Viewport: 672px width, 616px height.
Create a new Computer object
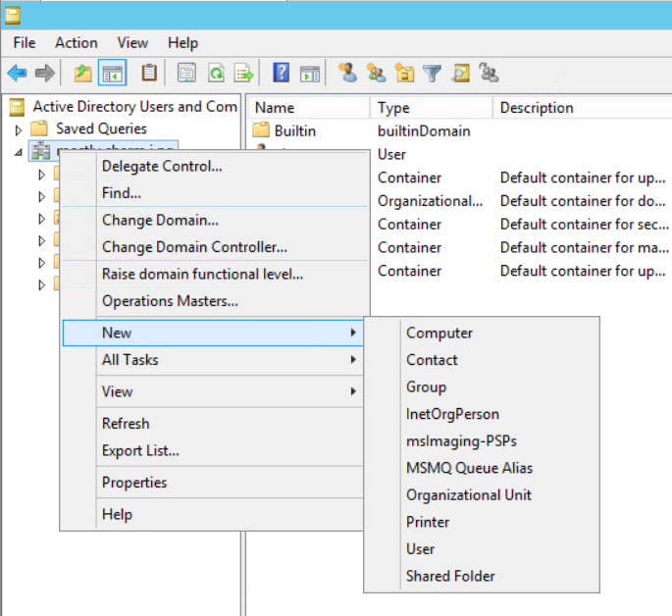(x=482, y=333)
